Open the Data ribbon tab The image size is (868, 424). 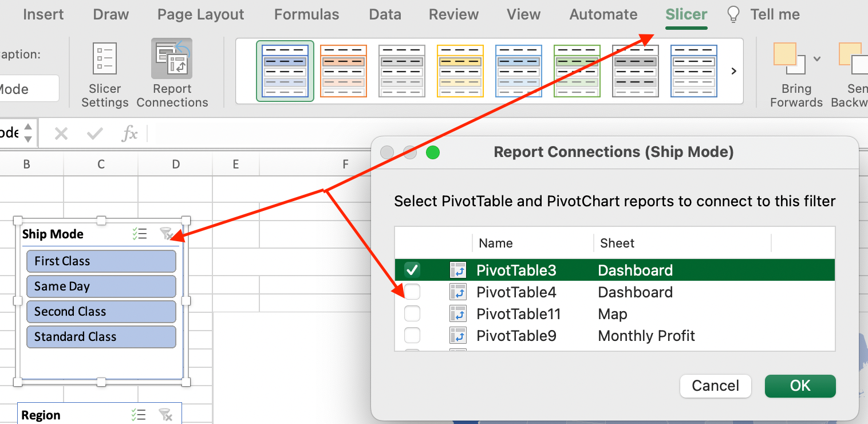pyautogui.click(x=385, y=15)
